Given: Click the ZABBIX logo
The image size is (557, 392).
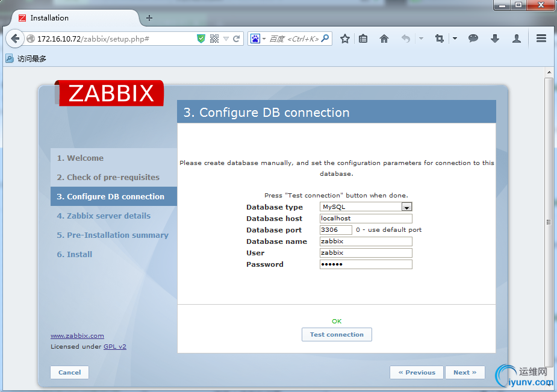Looking at the screenshot, I should (x=111, y=93).
